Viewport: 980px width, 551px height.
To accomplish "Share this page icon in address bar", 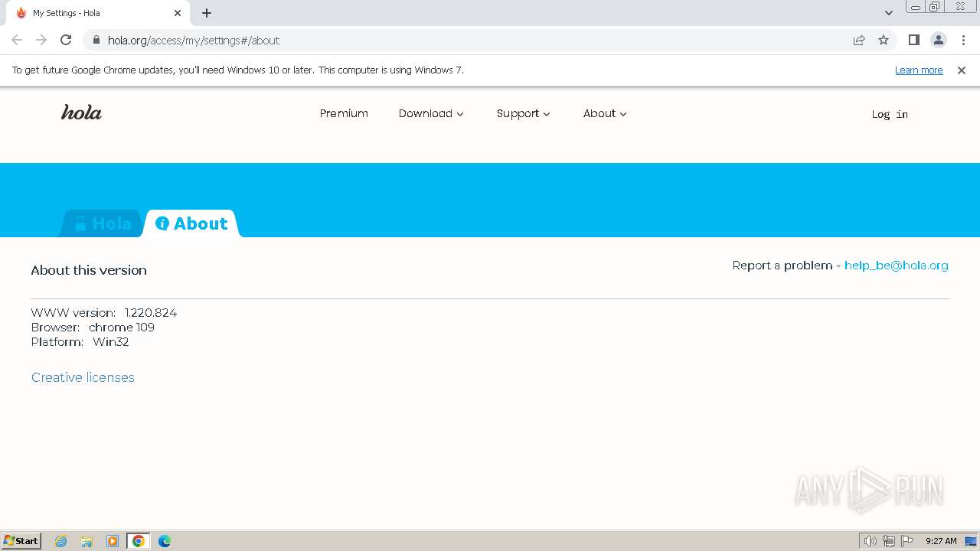I will click(859, 40).
